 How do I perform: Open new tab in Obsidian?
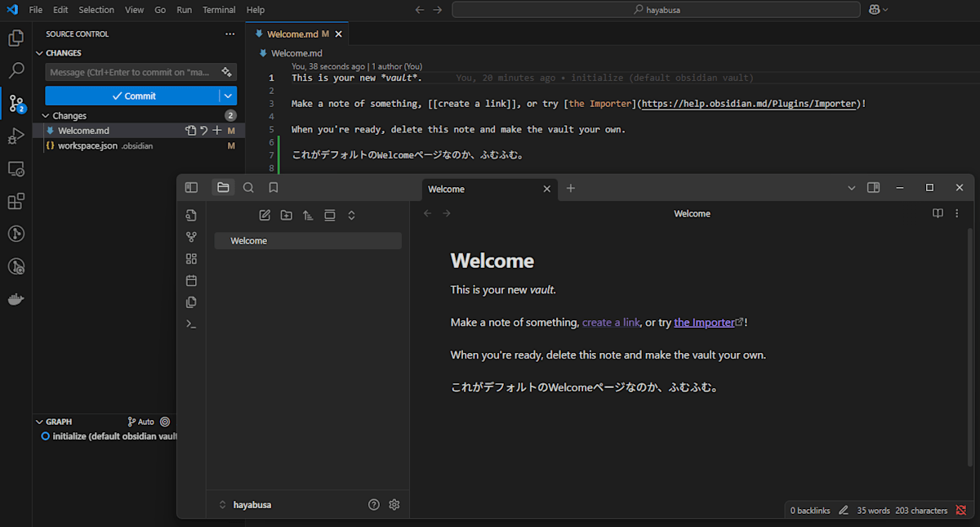pos(571,189)
